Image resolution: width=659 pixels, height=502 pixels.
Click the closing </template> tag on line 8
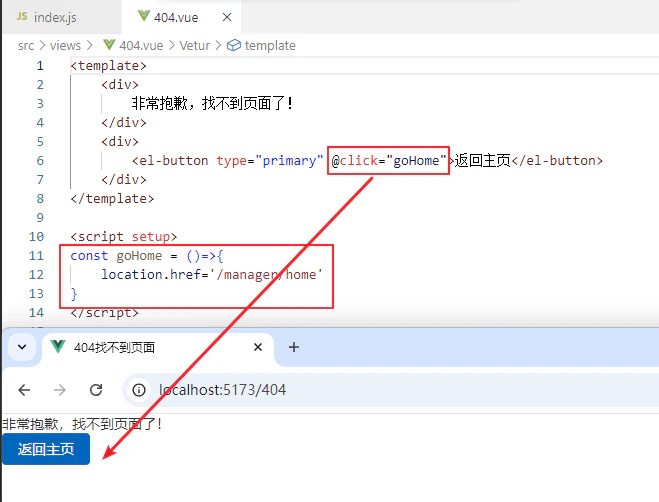pos(112,198)
